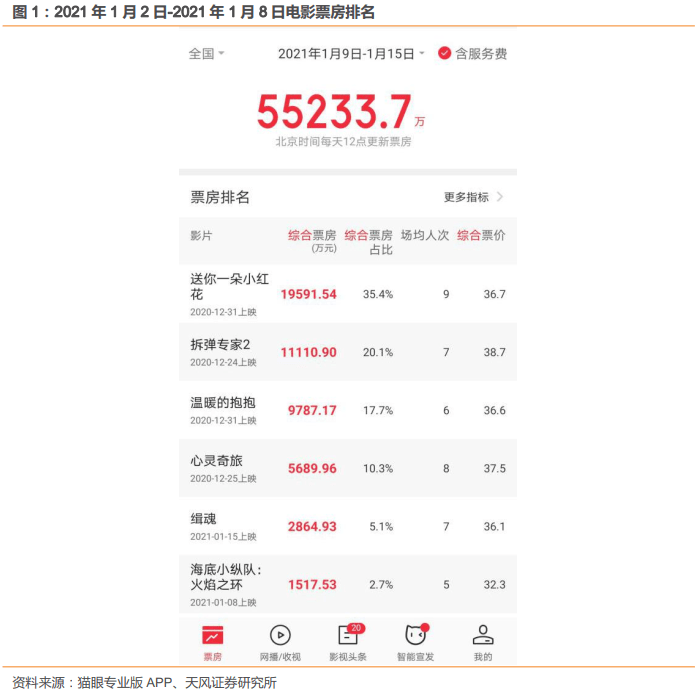This screenshot has height=696, width=700.
Task: Sort by 场均人次 column header
Action: (425, 235)
